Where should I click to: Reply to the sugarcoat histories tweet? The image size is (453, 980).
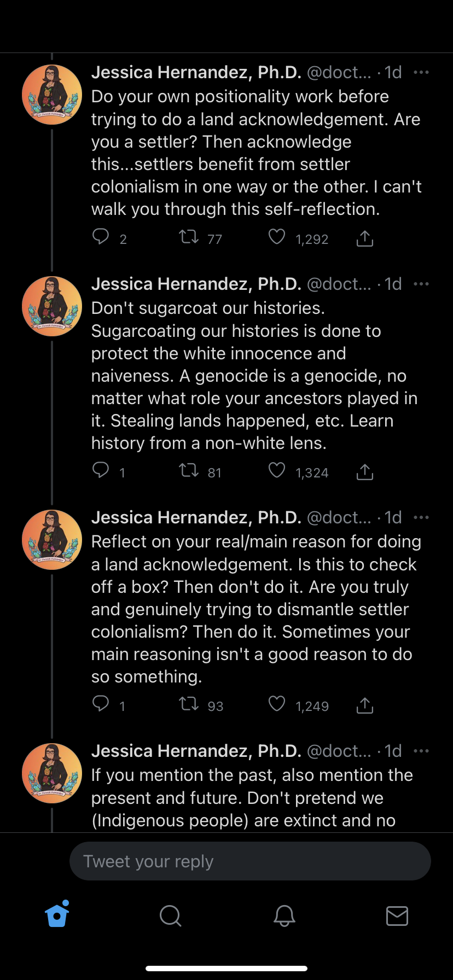(x=101, y=470)
